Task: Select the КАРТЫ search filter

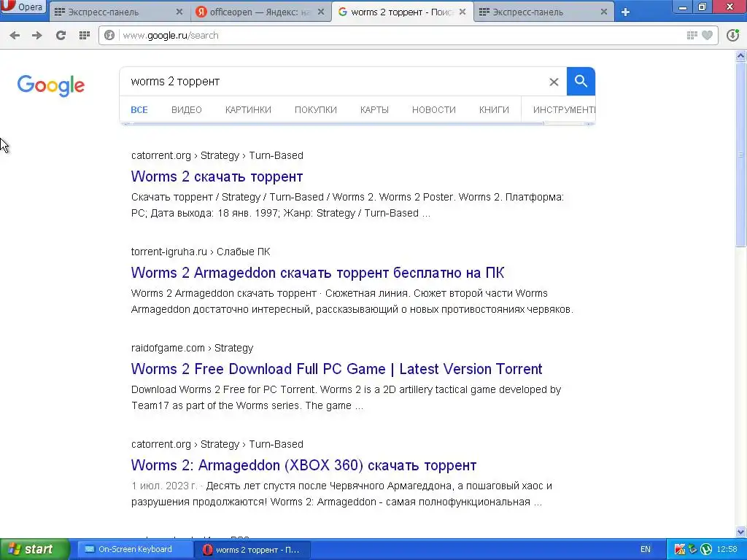Action: [x=374, y=110]
